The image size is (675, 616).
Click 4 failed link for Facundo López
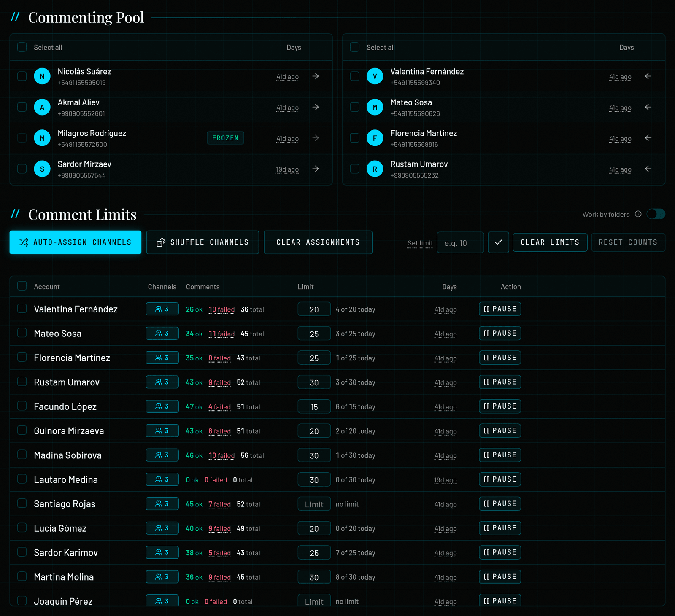point(219,407)
